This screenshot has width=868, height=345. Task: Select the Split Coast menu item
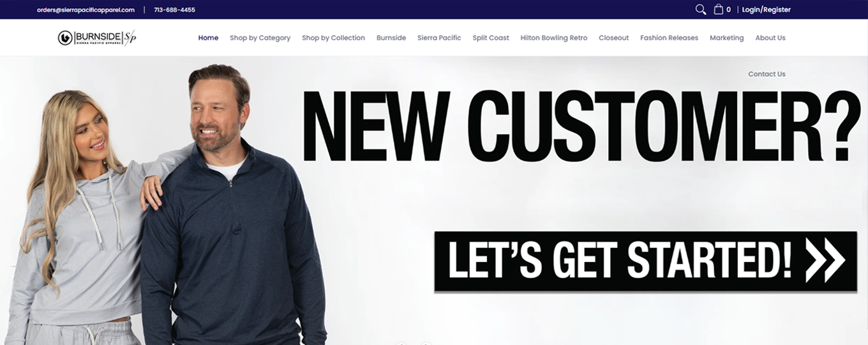(491, 38)
